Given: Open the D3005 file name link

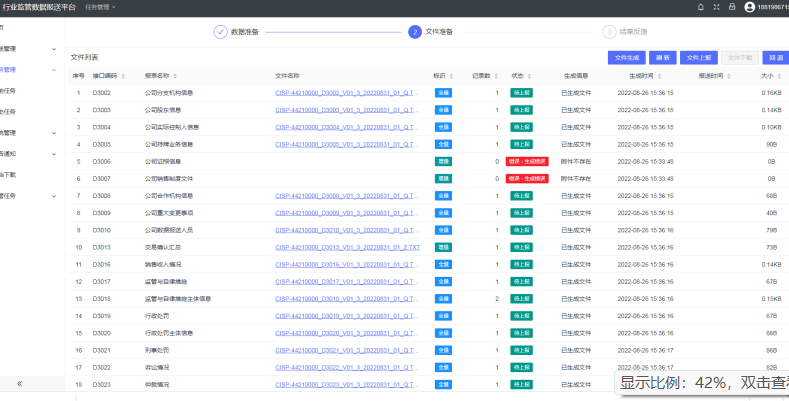Looking at the screenshot, I should tap(347, 144).
